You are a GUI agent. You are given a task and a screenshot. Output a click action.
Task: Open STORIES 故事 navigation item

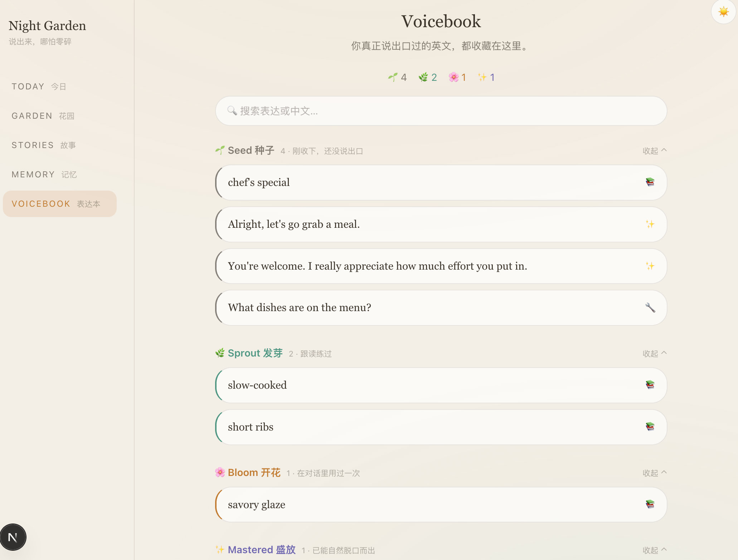60,145
